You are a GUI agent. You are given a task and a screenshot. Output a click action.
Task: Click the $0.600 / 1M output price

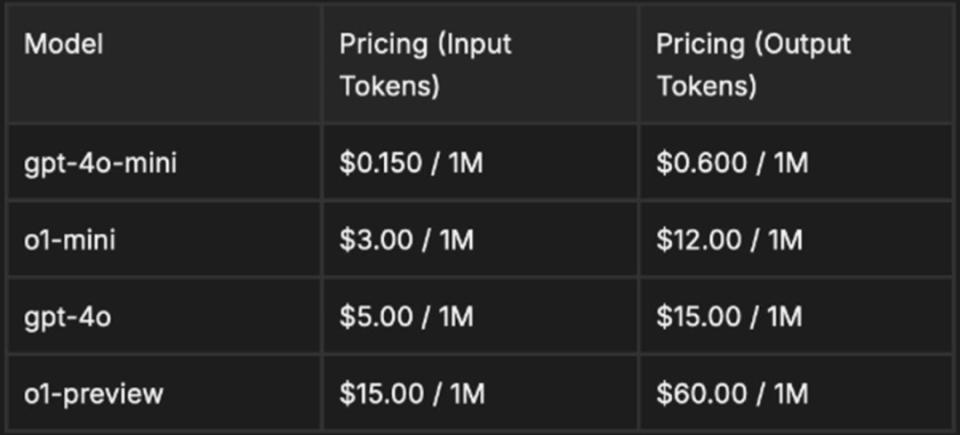point(732,163)
